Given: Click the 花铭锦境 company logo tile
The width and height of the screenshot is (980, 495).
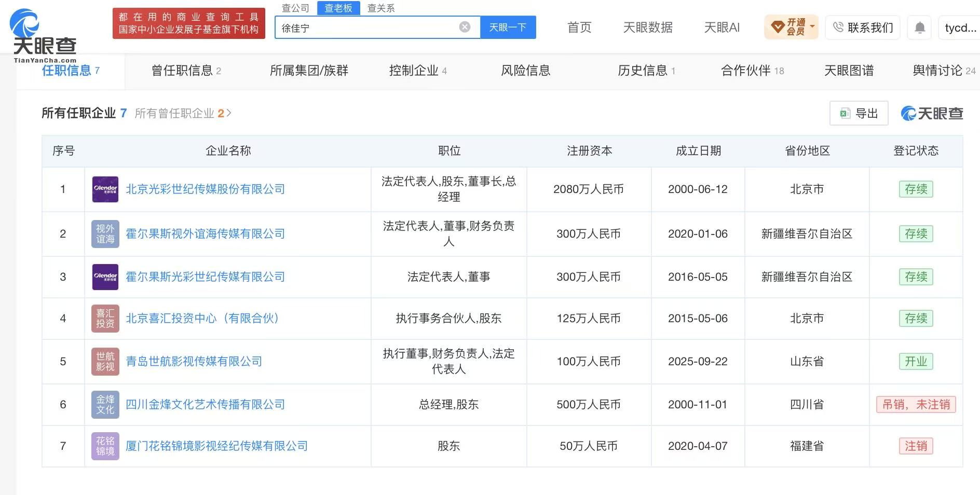Looking at the screenshot, I should (x=105, y=446).
